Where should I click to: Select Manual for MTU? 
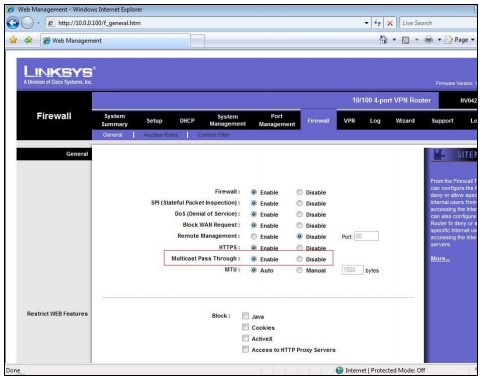[299, 270]
